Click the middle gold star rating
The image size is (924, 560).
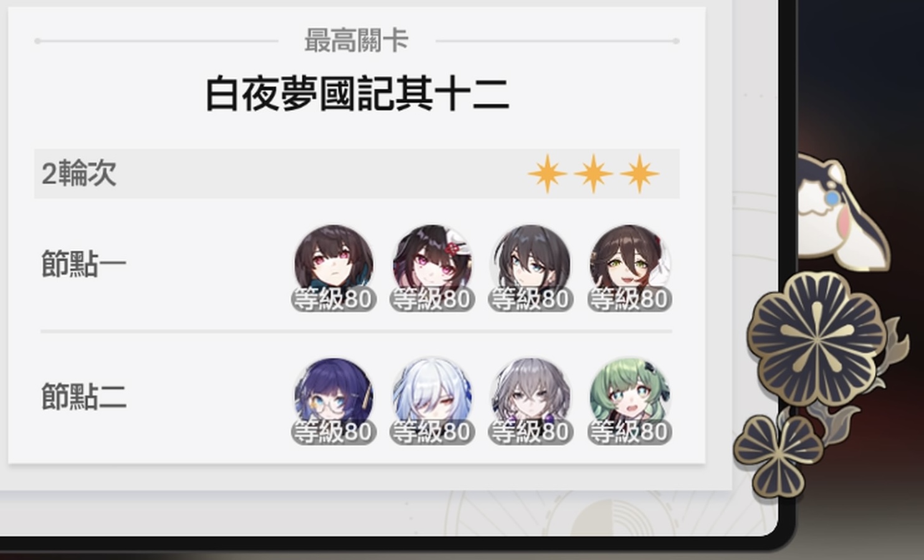593,174
